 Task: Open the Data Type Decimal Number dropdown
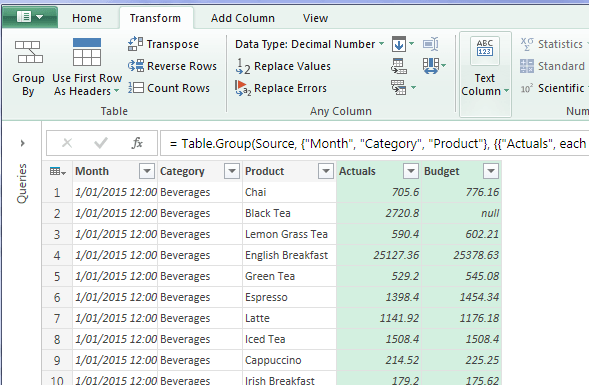coord(310,44)
